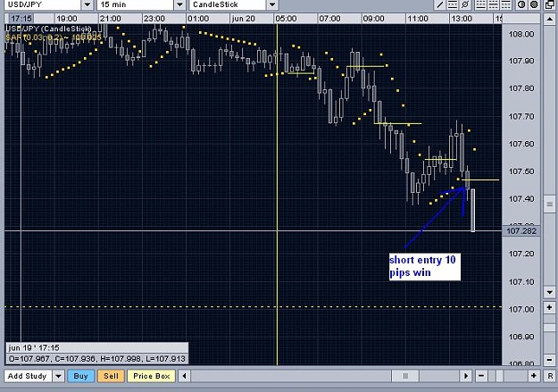
Task: Click the jun 19 ' 17:15 date readout
Action: (x=34, y=348)
